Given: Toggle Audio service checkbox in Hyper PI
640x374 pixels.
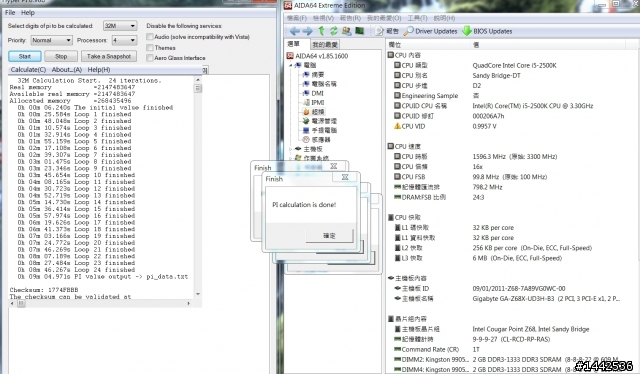Looking at the screenshot, I should point(150,37).
